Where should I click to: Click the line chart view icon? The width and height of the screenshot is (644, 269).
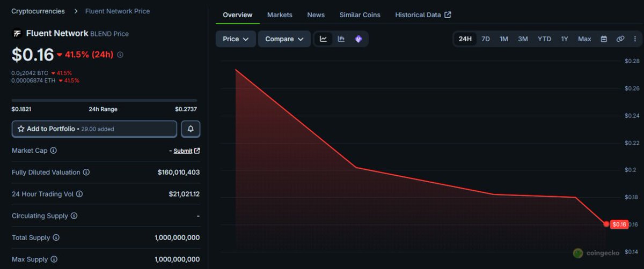pyautogui.click(x=324, y=39)
